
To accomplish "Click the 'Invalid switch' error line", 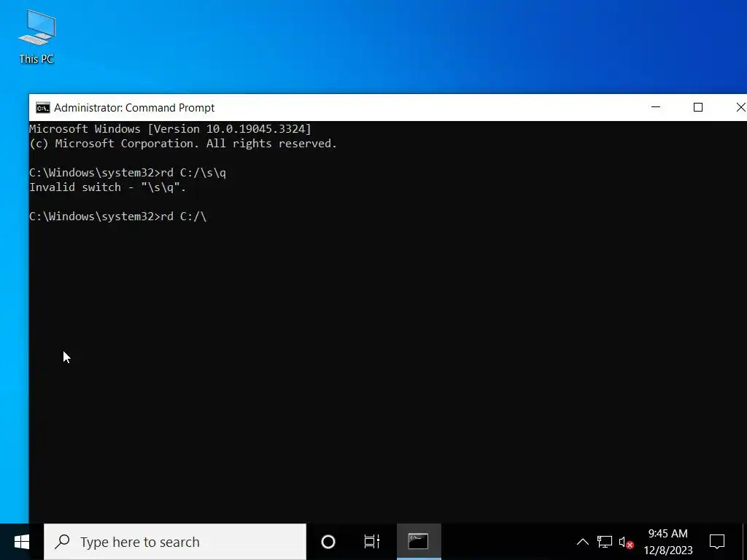I will [x=108, y=187].
